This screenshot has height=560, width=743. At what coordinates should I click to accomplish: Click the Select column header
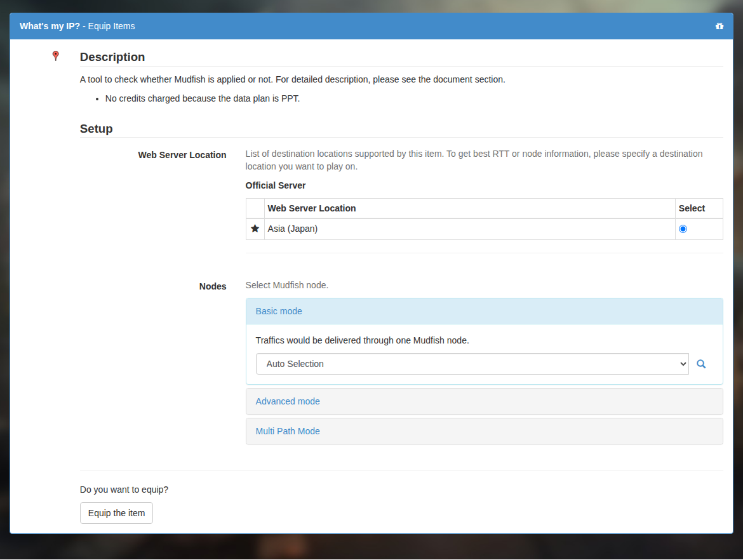692,208
